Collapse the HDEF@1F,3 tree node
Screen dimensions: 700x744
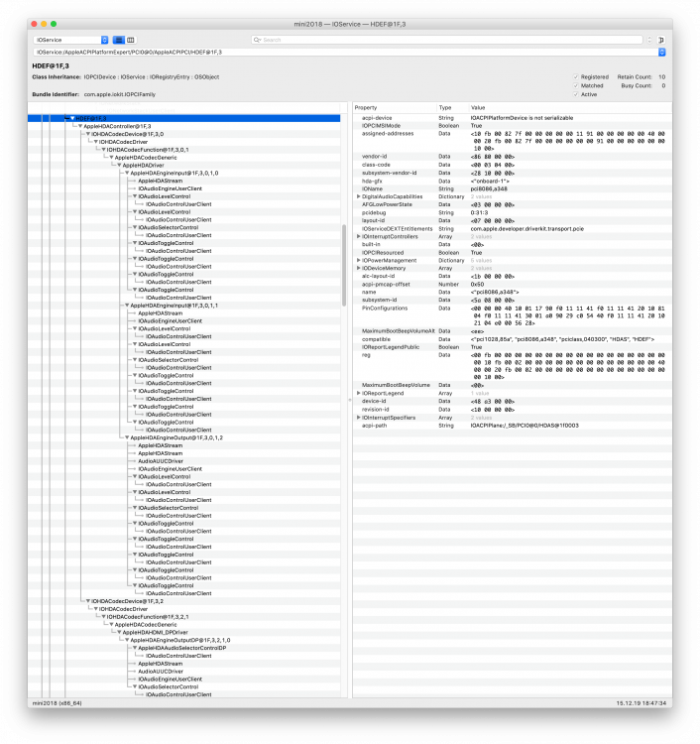pos(72,119)
